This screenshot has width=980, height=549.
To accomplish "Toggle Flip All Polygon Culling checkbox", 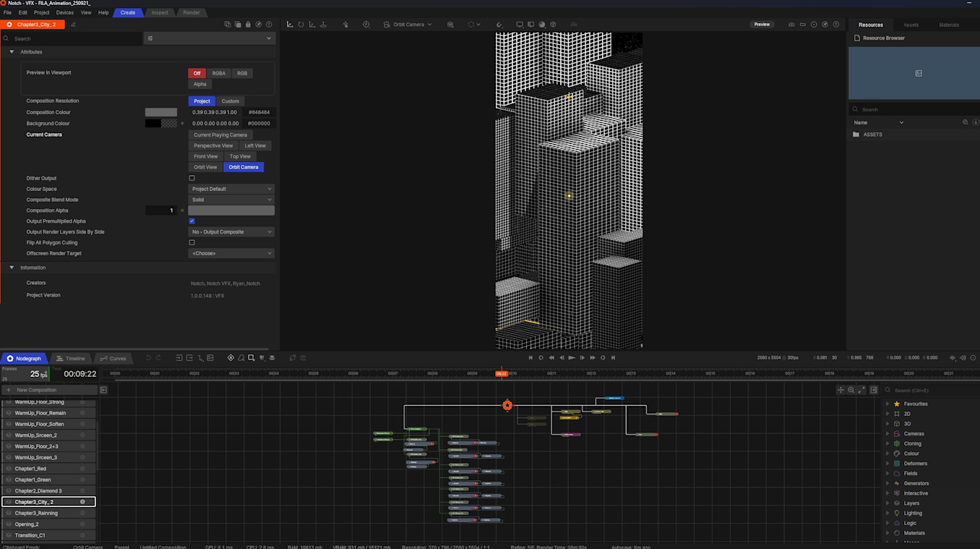I will 192,243.
